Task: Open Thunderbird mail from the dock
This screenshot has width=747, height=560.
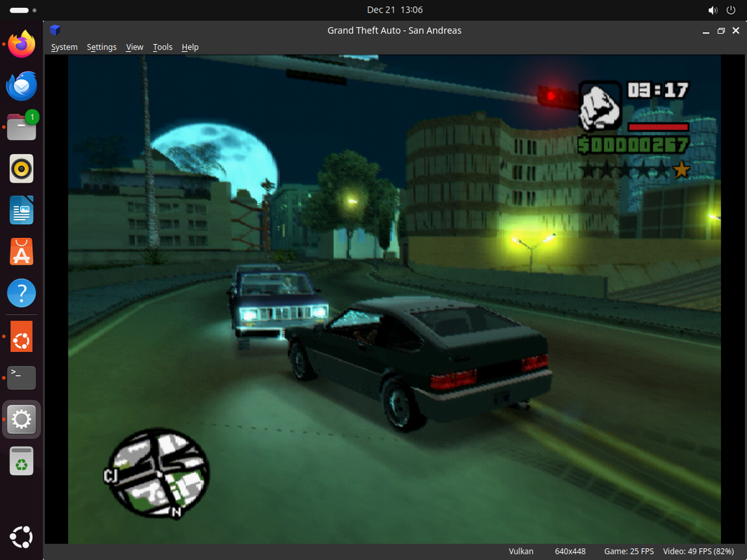Action: pos(22,85)
